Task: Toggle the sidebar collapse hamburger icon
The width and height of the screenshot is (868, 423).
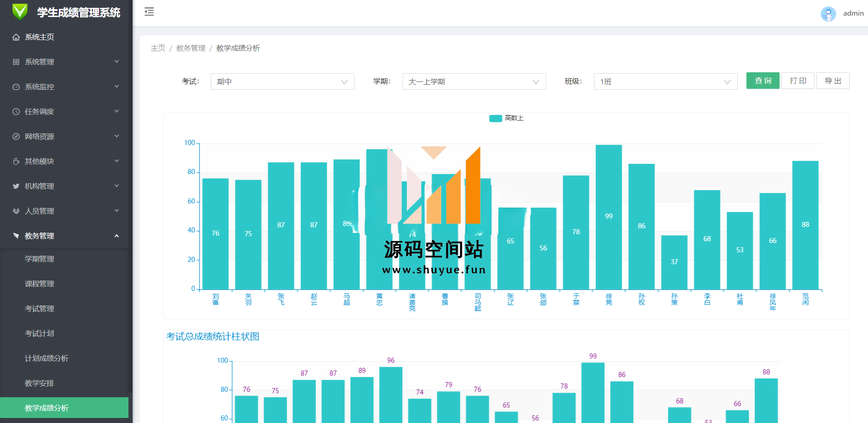Action: pyautogui.click(x=149, y=12)
